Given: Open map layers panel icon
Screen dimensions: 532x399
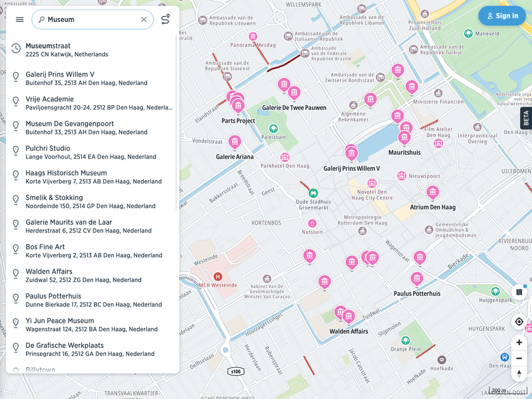Looking at the screenshot, I should (519, 292).
